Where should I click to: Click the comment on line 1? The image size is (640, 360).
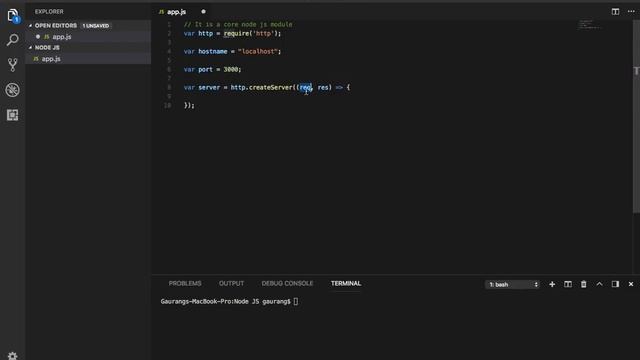click(x=238, y=24)
